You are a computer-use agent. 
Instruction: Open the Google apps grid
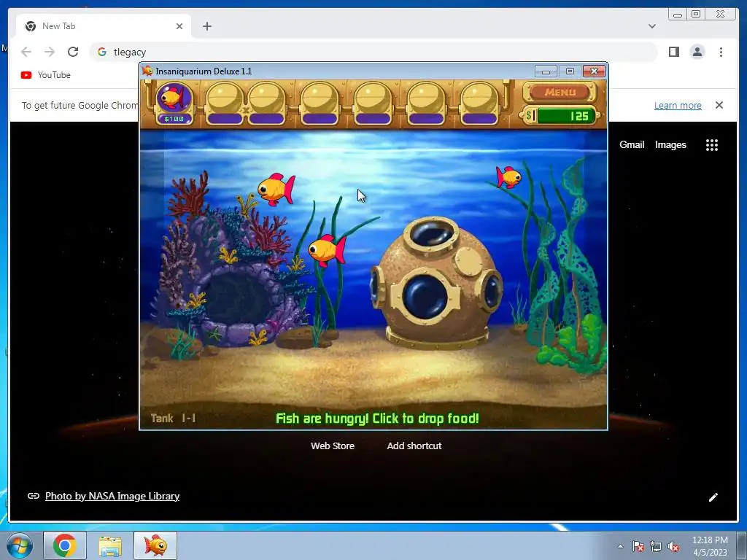(x=712, y=145)
